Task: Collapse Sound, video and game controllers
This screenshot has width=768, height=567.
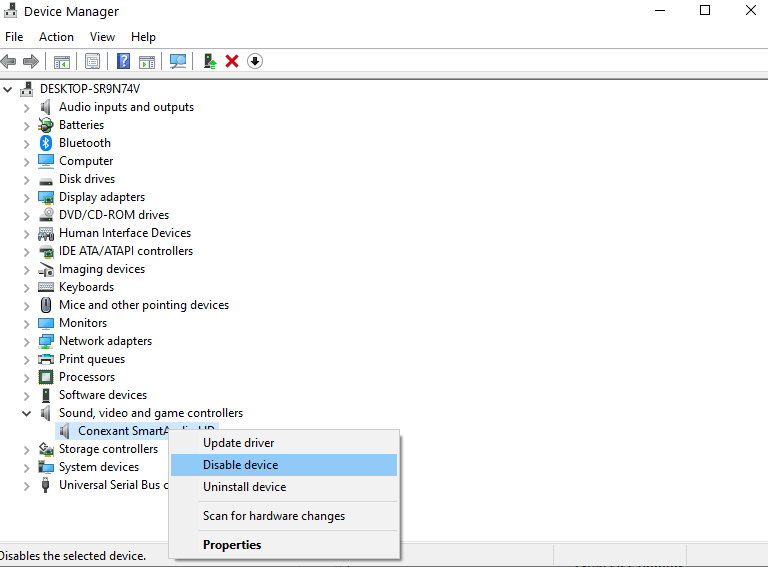Action: coord(26,414)
